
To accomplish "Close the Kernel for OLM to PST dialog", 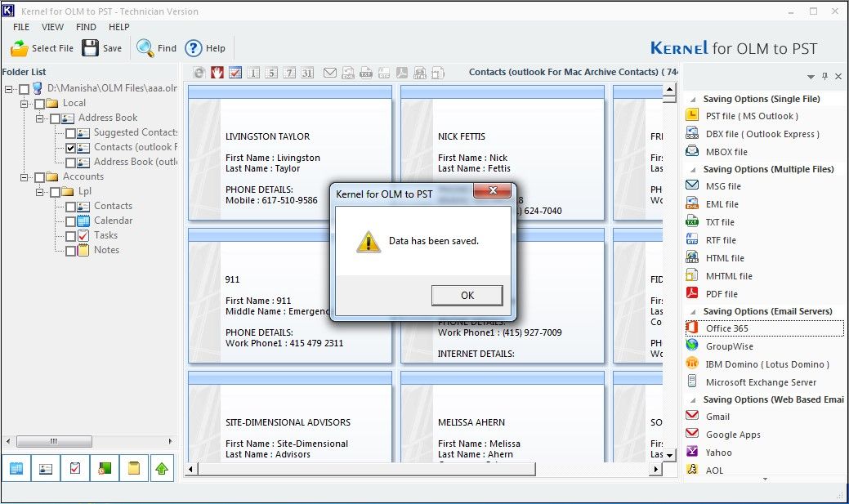I will click(492, 190).
